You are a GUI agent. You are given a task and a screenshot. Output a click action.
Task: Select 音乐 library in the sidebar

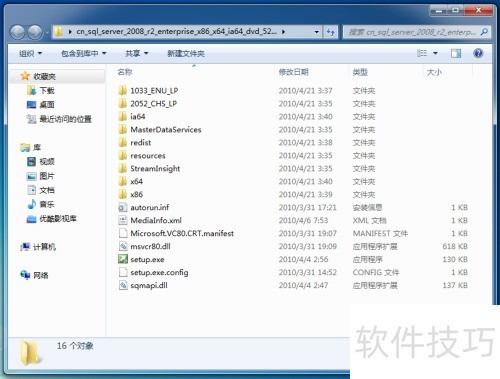click(47, 204)
